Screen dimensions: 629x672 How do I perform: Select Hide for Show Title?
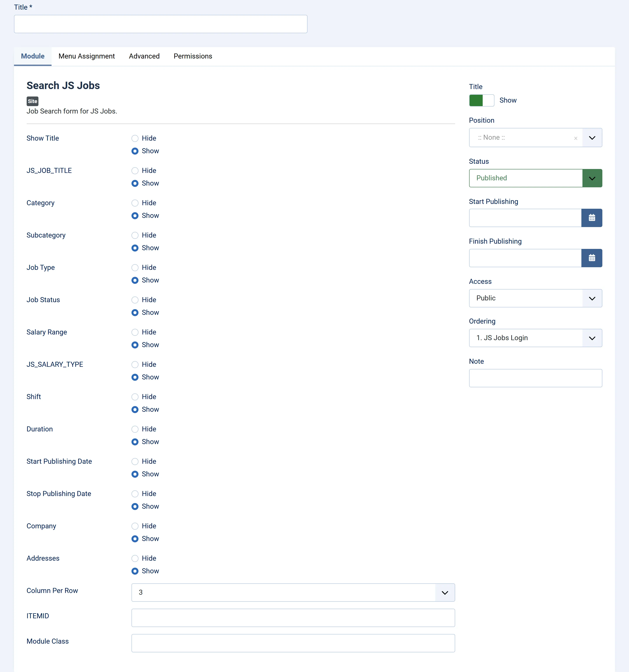coord(135,138)
